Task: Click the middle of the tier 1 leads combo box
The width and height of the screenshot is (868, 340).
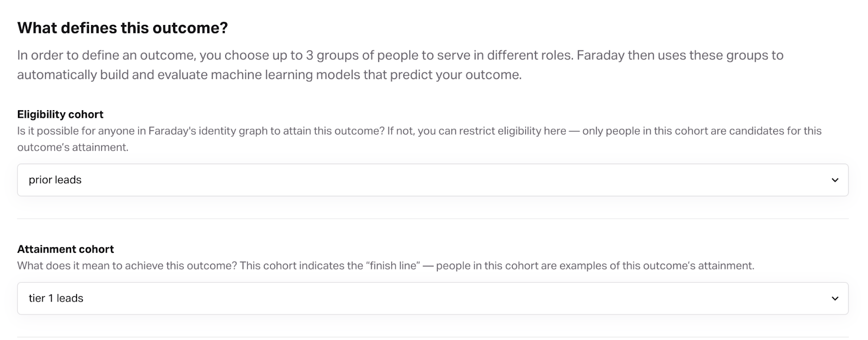Action: tap(432, 298)
